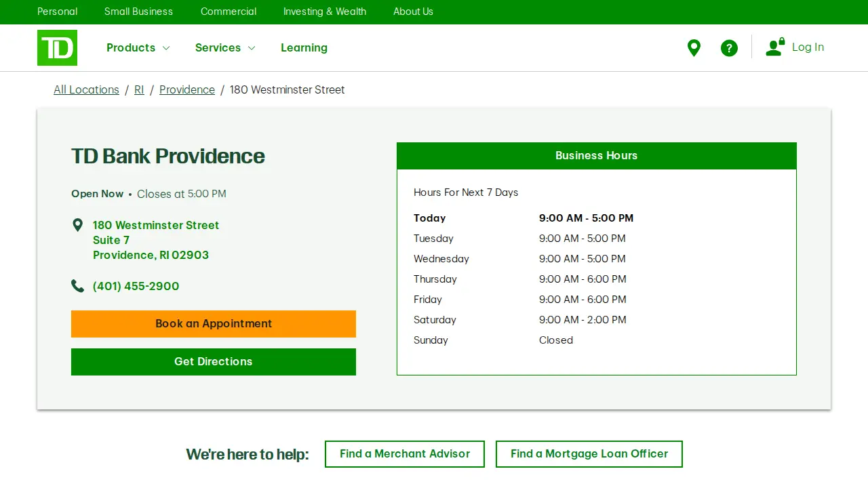
Task: Click the TD Bank logo
Action: [57, 47]
